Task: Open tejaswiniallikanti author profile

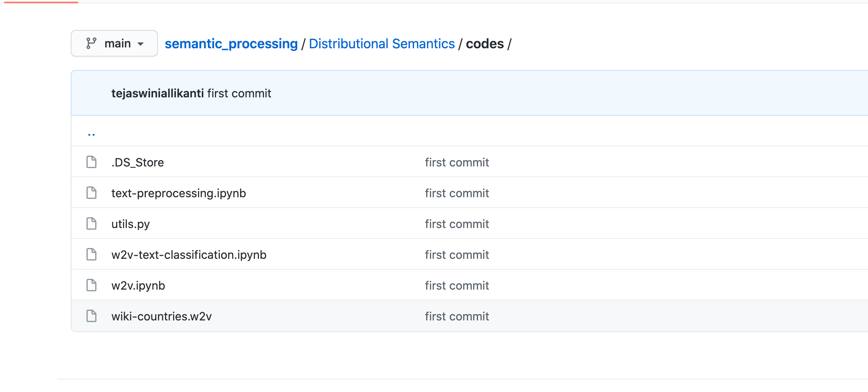Action: point(158,93)
